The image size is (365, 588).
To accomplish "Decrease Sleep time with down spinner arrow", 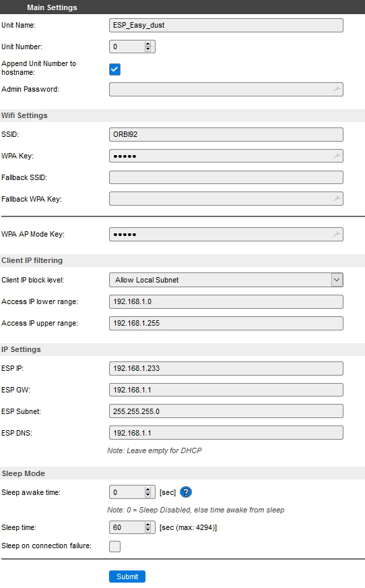I will click(148, 530).
